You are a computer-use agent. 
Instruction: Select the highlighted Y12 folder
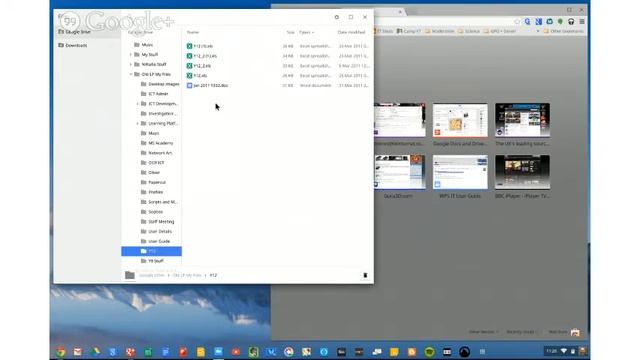tap(151, 251)
